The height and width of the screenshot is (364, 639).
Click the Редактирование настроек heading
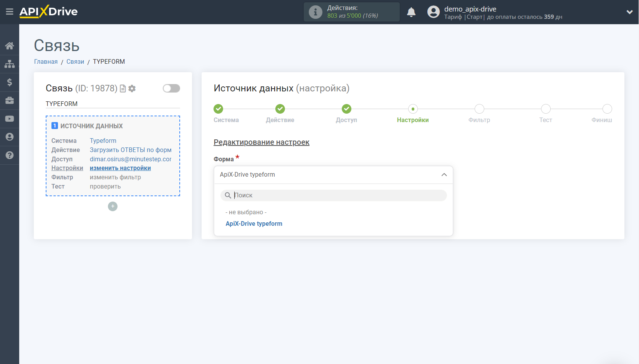click(x=262, y=142)
